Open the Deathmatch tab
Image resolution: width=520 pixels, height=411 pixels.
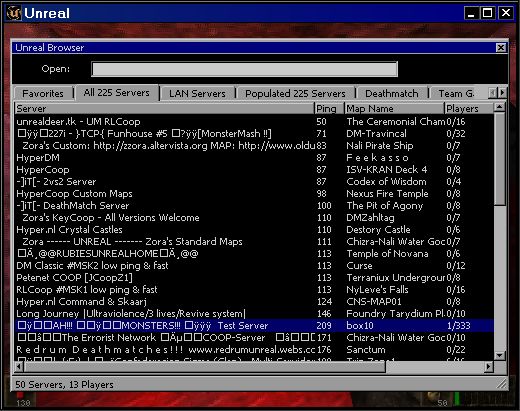coord(392,93)
